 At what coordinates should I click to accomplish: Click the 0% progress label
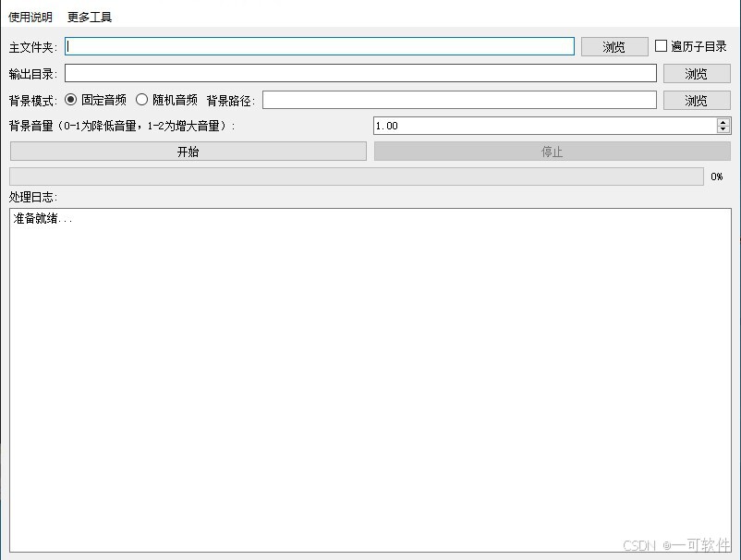pyautogui.click(x=717, y=177)
